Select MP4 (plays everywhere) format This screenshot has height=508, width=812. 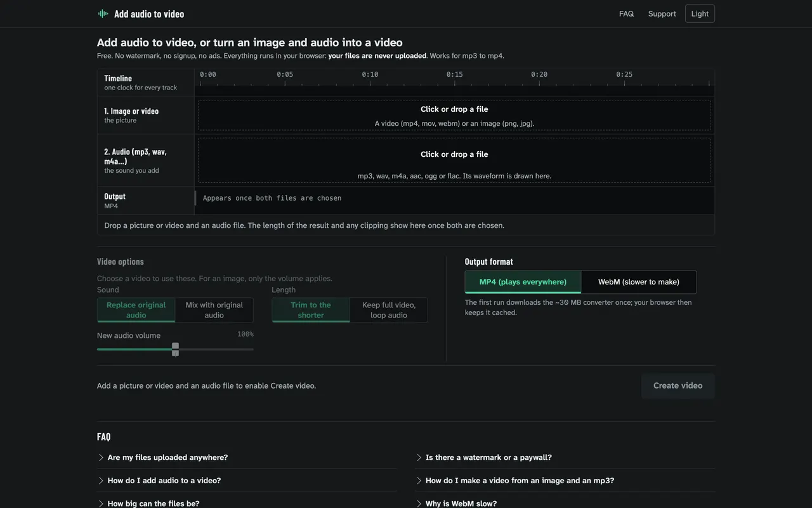523,282
